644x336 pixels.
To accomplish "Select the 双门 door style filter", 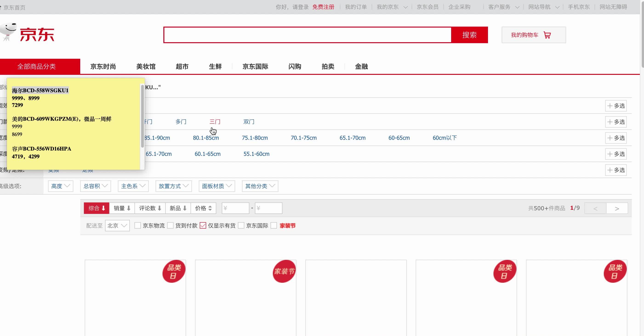I will [249, 122].
